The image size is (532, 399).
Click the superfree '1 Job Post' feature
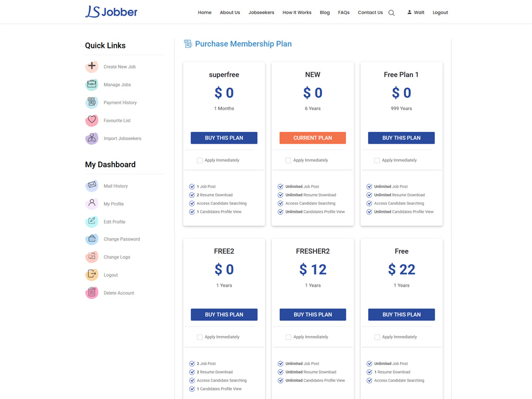click(x=206, y=187)
